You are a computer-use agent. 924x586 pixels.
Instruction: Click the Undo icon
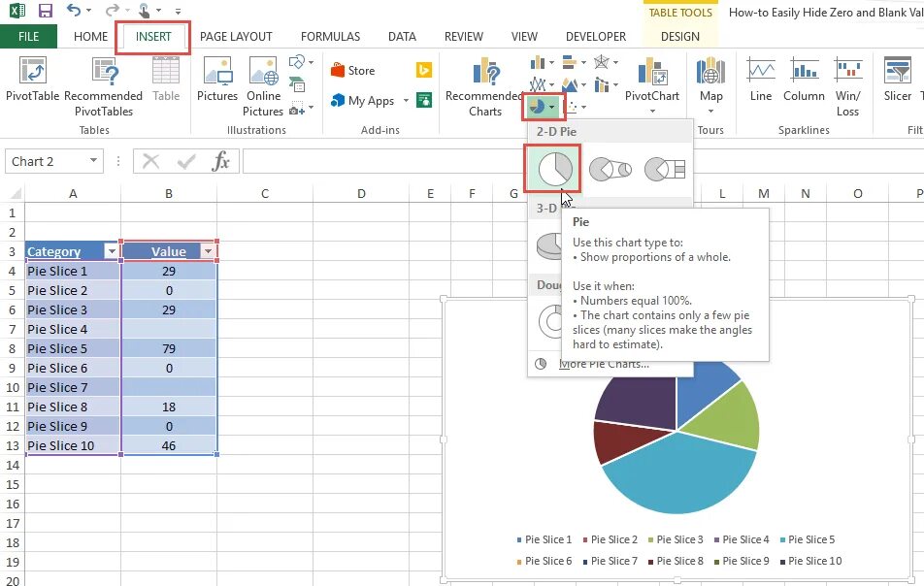[74, 10]
